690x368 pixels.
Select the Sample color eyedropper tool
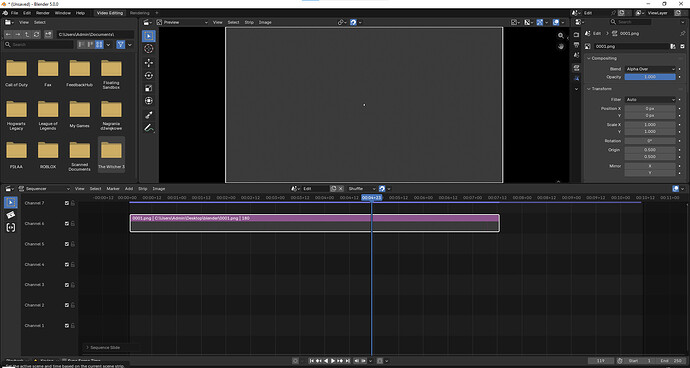149,115
